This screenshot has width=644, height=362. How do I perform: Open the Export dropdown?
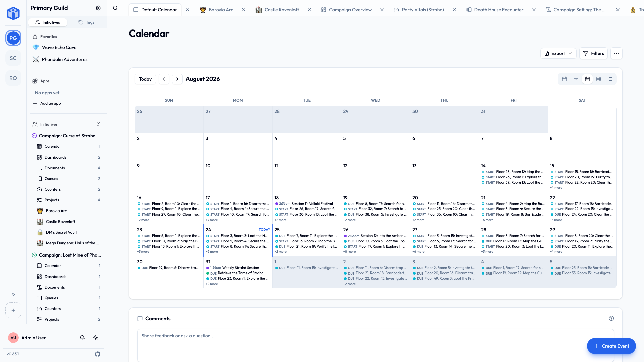tap(558, 53)
